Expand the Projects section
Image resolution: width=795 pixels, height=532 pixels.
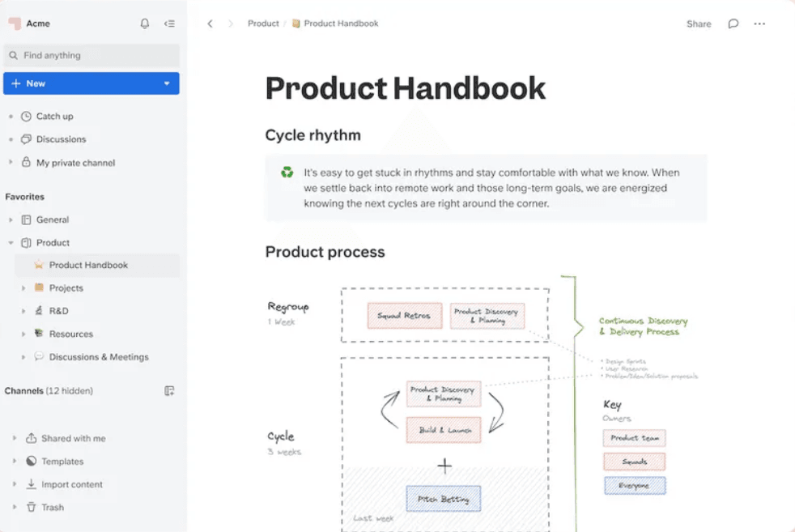point(22,287)
